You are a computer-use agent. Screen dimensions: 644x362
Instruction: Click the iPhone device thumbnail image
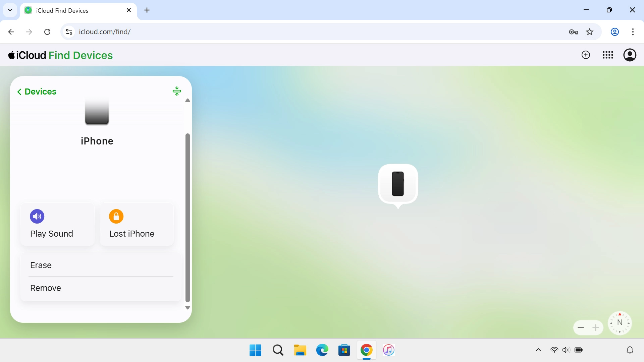tap(97, 112)
